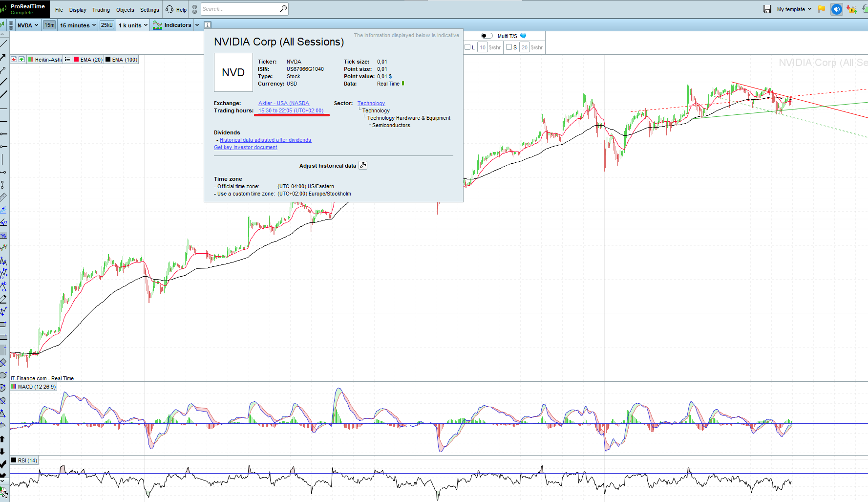
Task: Click the Indicators chart icon
Action: coord(157,25)
